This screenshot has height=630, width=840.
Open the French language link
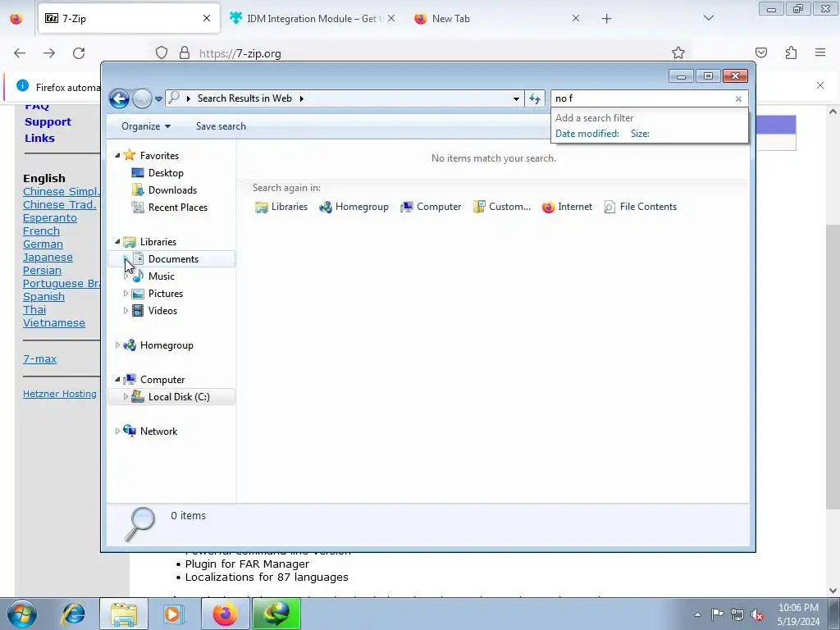pyautogui.click(x=41, y=231)
